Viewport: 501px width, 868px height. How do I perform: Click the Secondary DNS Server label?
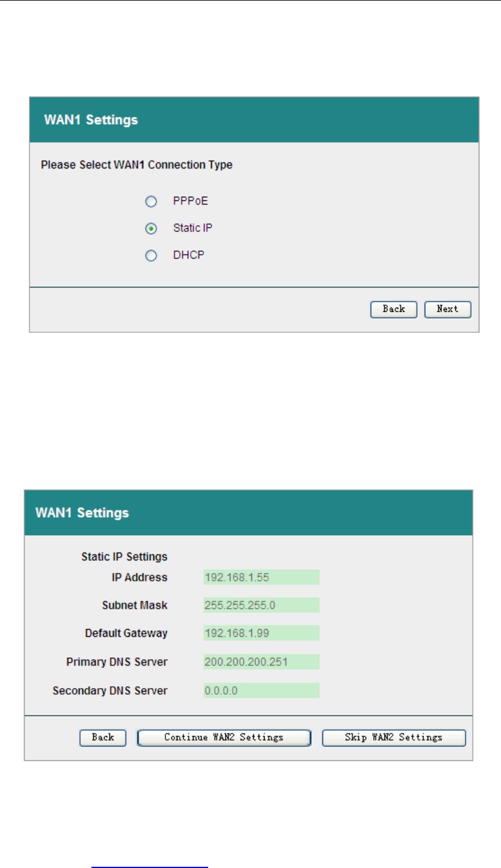pyautogui.click(x=110, y=690)
